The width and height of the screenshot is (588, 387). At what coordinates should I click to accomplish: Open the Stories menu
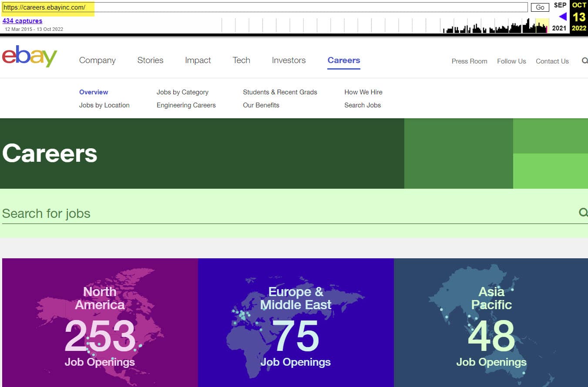(x=150, y=60)
